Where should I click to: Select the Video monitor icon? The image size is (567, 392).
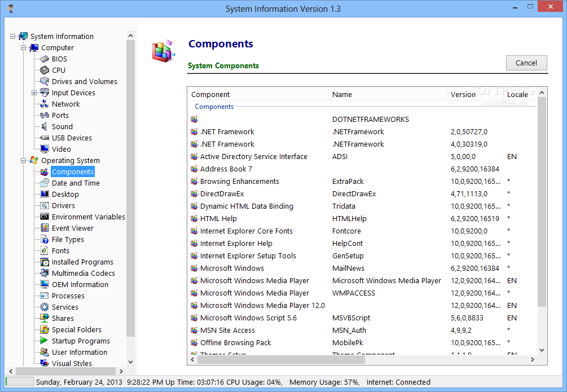[45, 149]
